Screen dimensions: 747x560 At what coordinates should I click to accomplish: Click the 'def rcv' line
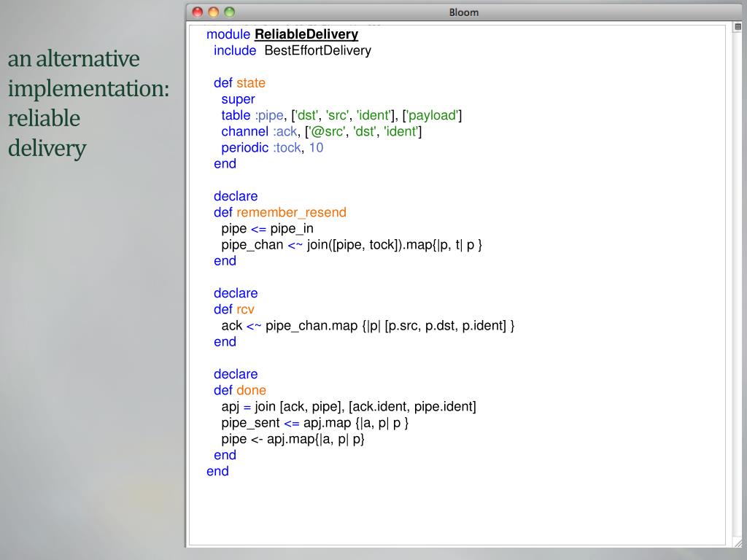tap(234, 309)
